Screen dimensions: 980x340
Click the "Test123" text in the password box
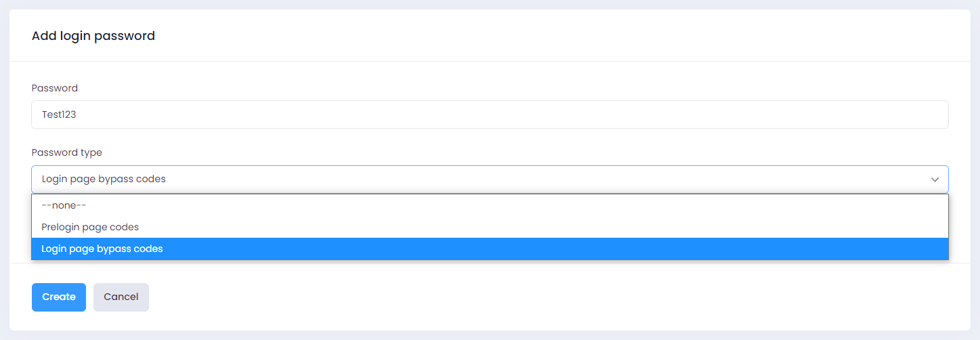(x=59, y=115)
